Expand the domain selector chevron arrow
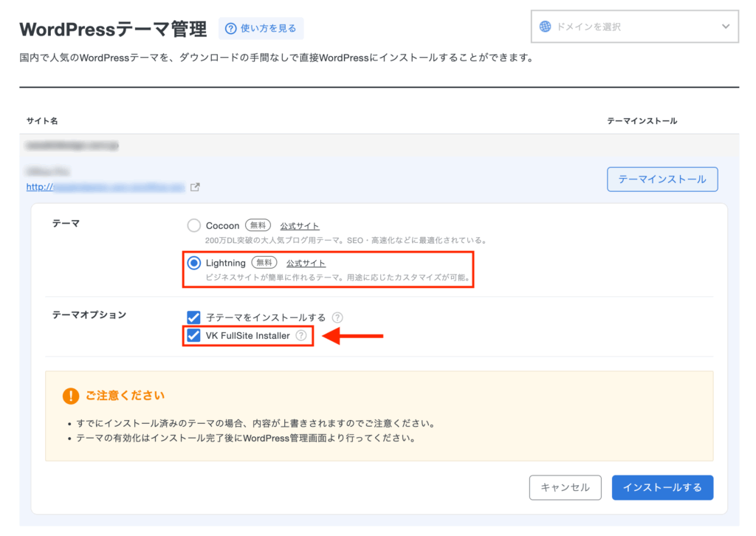The width and height of the screenshot is (756, 536). pos(726,27)
